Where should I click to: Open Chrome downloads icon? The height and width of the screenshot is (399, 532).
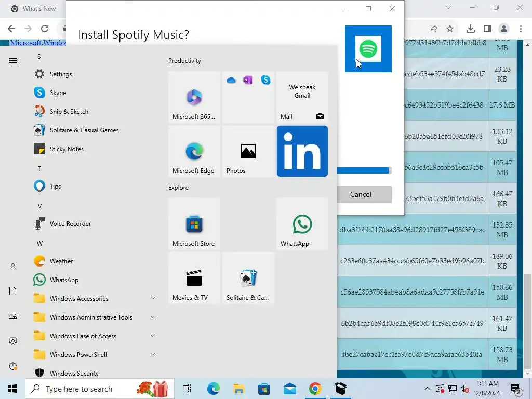click(471, 29)
